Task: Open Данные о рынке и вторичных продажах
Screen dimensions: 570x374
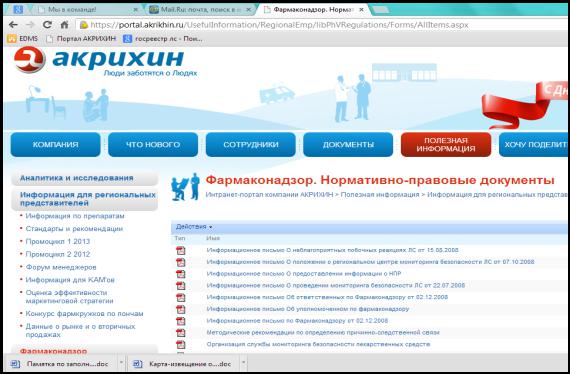Action: (x=80, y=330)
